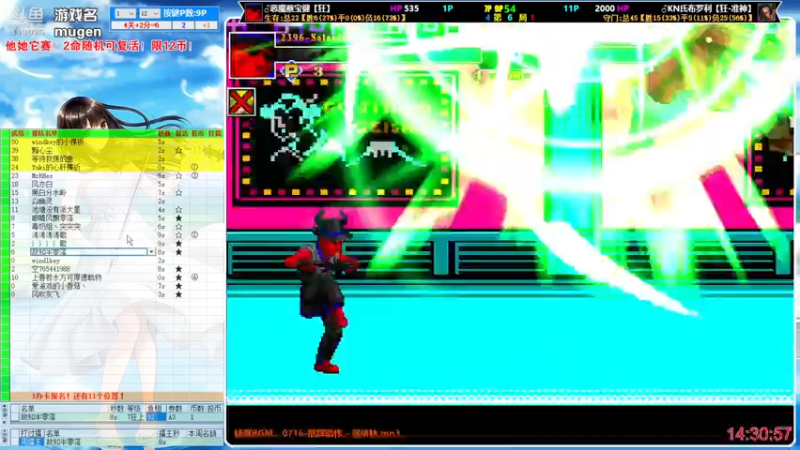The width and height of the screenshot is (800, 450).
Task: Click the hollow star in score 39 row
Action: (179, 151)
